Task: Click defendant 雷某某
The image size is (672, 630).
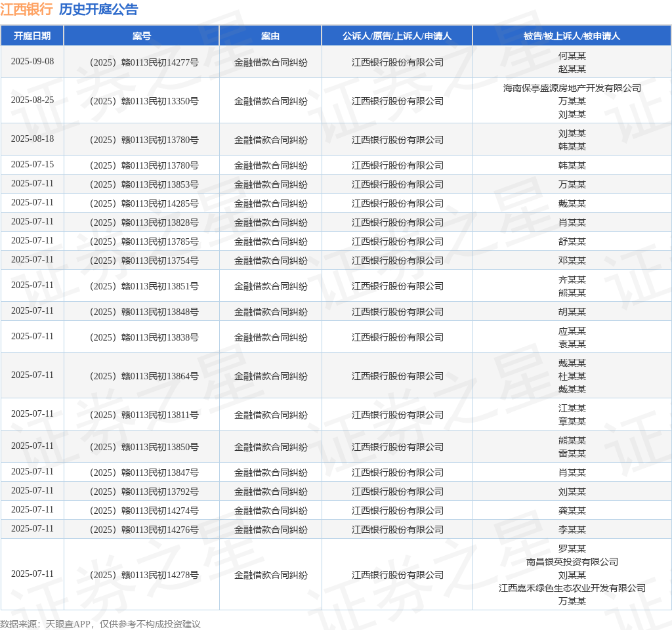Action: [572, 453]
